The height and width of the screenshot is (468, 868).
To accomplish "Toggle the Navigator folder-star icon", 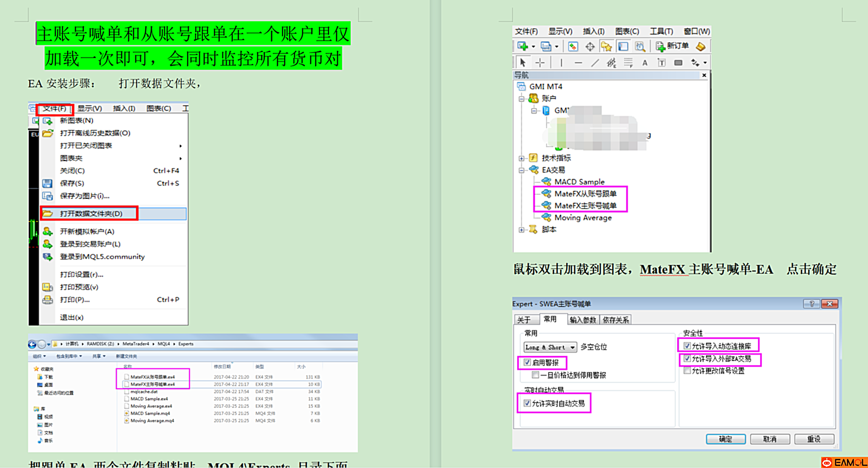I will [606, 46].
